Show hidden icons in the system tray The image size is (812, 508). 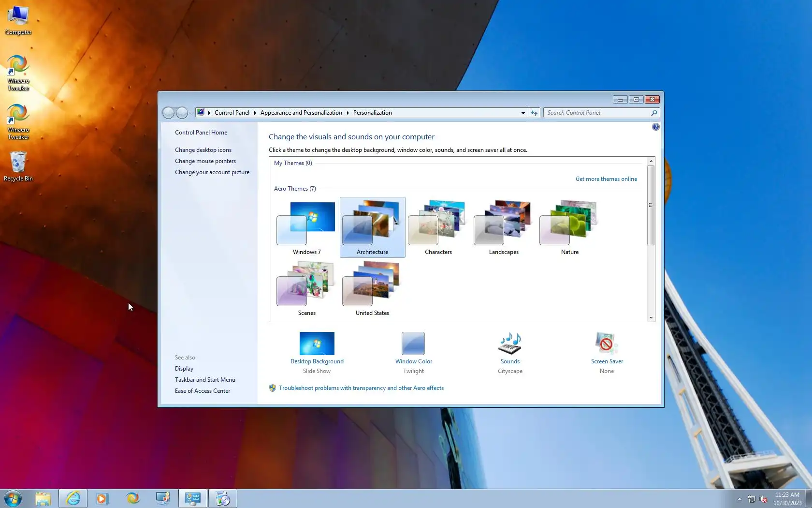coord(739,499)
